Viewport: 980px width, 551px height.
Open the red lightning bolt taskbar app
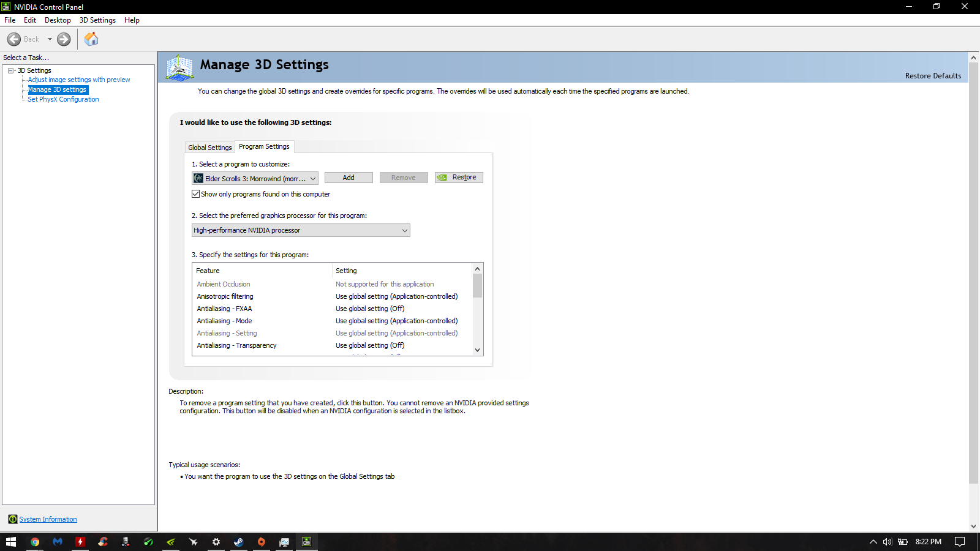[x=80, y=542]
